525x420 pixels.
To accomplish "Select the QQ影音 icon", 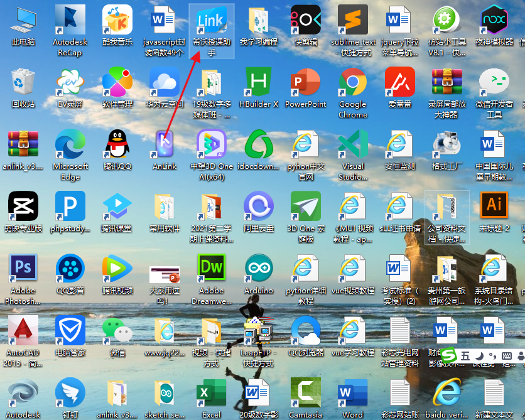I will tap(70, 269).
